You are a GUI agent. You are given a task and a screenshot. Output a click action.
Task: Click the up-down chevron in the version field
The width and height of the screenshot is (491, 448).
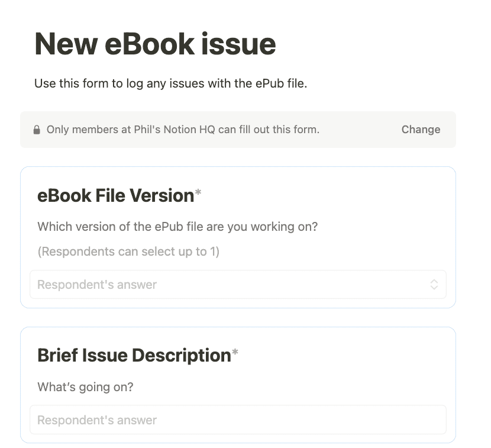434,285
